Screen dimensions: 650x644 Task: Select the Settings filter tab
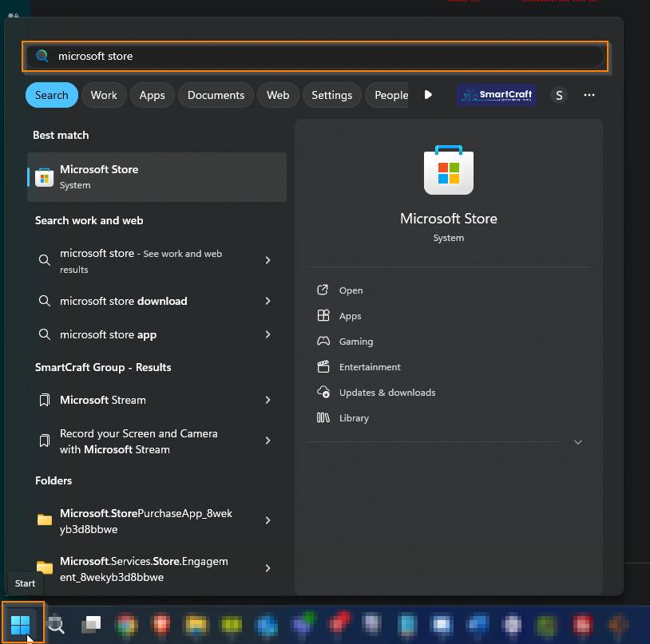pyautogui.click(x=332, y=95)
